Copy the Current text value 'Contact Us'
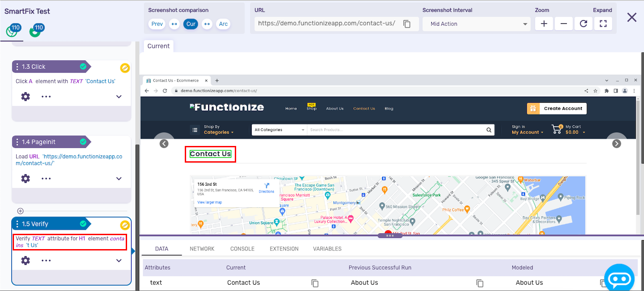Screen dimensions: 644x291 (315, 283)
